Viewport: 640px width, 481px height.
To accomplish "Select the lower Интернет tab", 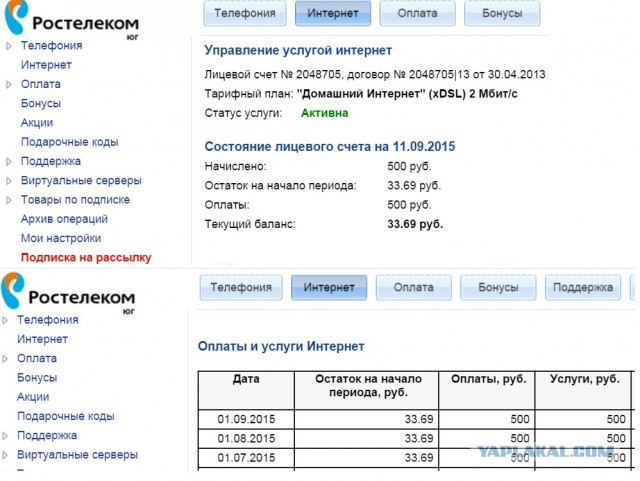I will coord(329,287).
